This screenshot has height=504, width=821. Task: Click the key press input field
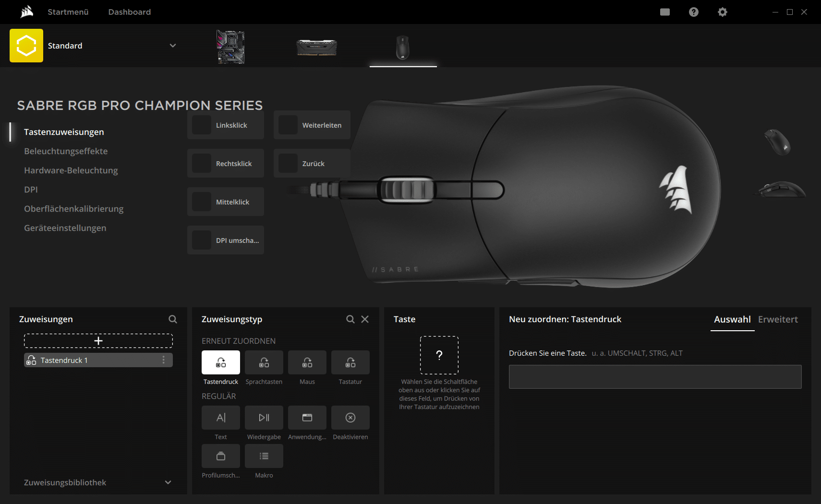[x=655, y=377]
